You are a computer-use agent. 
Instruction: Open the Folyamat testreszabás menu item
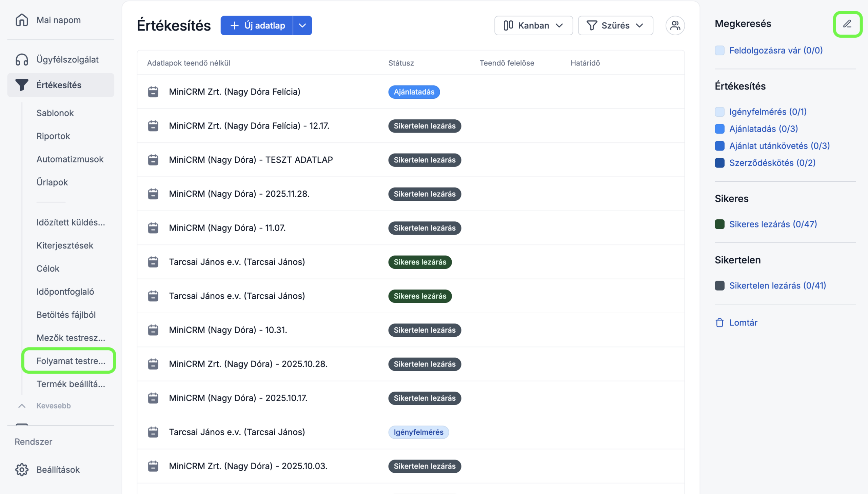(71, 361)
